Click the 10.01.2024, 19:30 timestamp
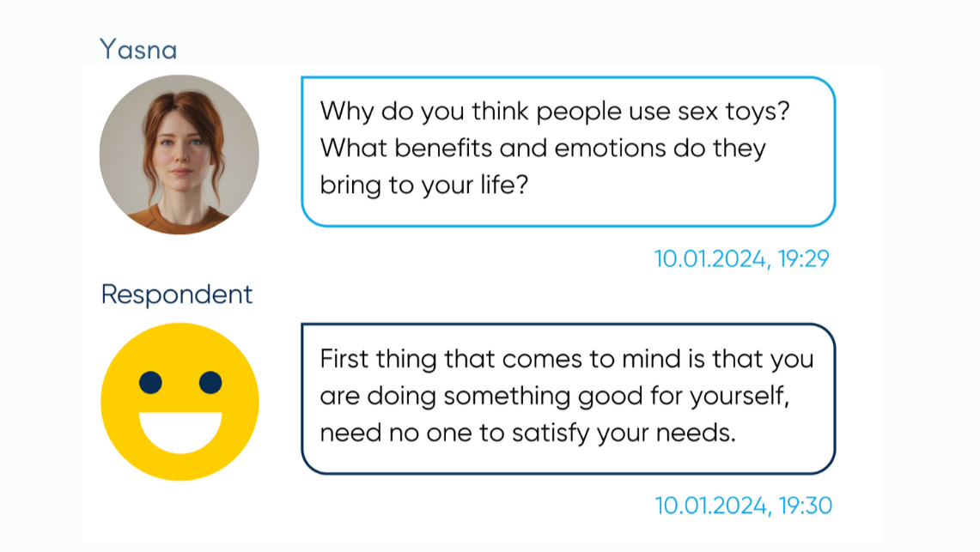980x552 pixels. (x=743, y=505)
